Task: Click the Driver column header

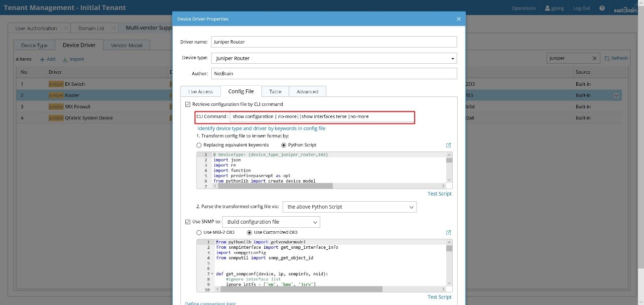Action: click(55, 72)
